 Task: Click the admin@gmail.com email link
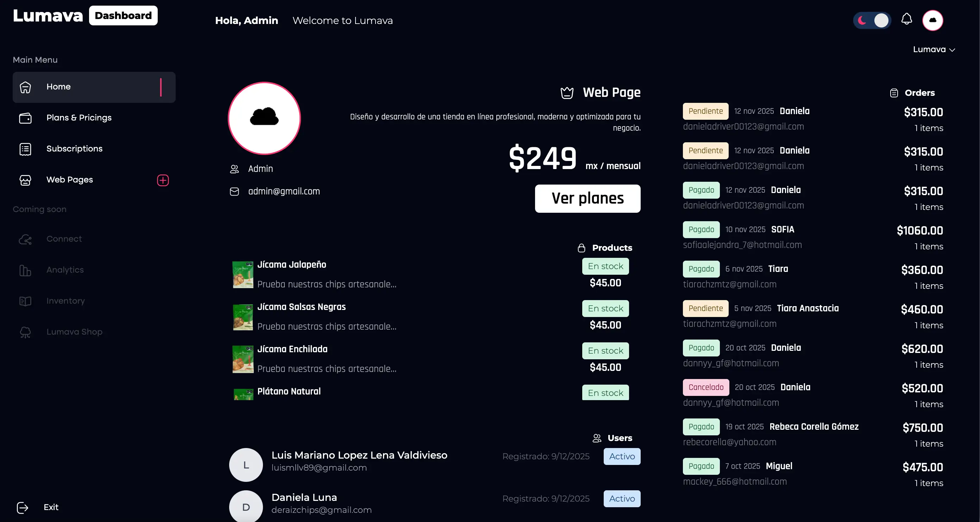click(x=284, y=192)
